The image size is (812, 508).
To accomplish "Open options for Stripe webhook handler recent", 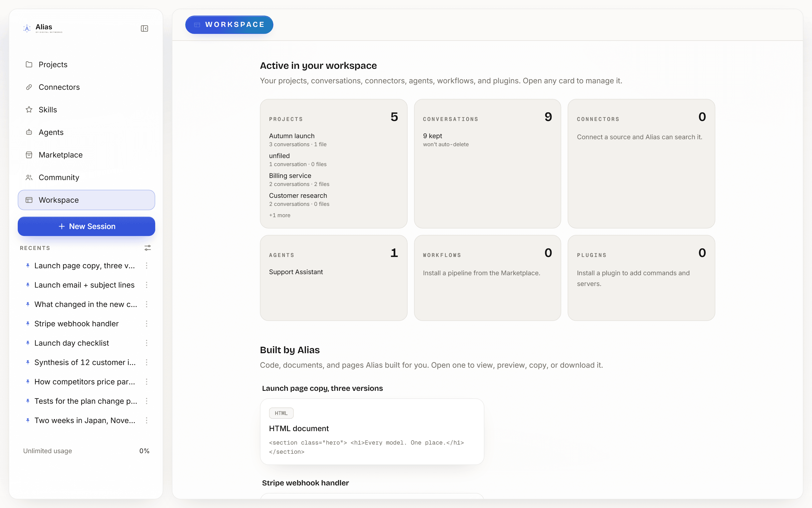I will 147,324.
